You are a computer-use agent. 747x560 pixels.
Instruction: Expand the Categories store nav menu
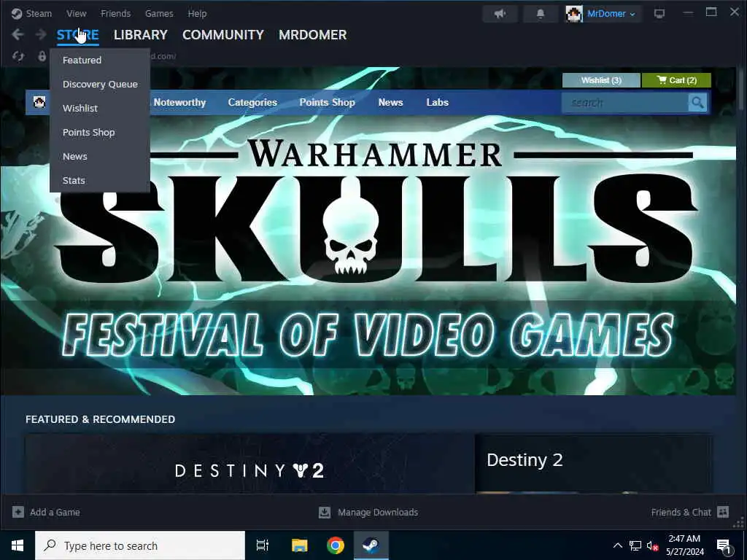pyautogui.click(x=252, y=102)
